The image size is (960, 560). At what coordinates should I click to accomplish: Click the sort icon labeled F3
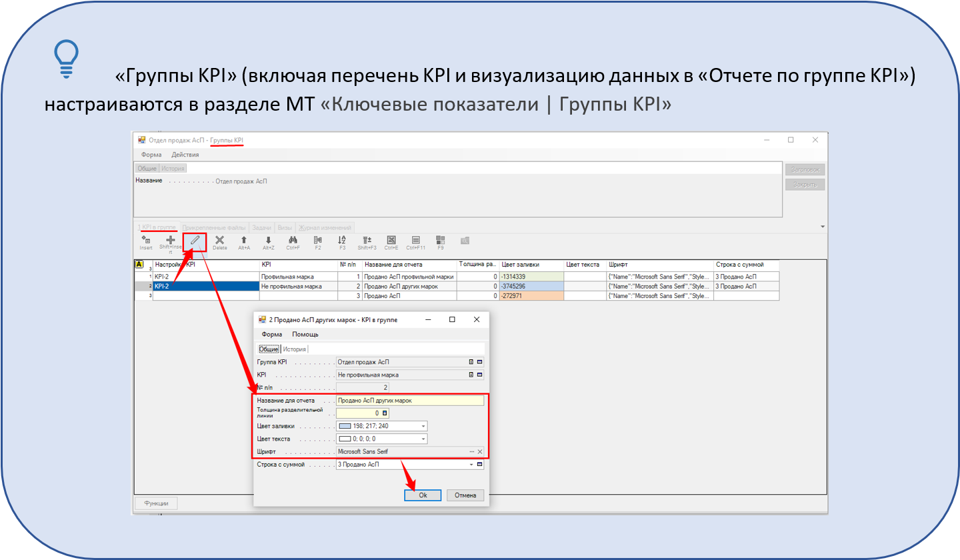[x=342, y=240]
